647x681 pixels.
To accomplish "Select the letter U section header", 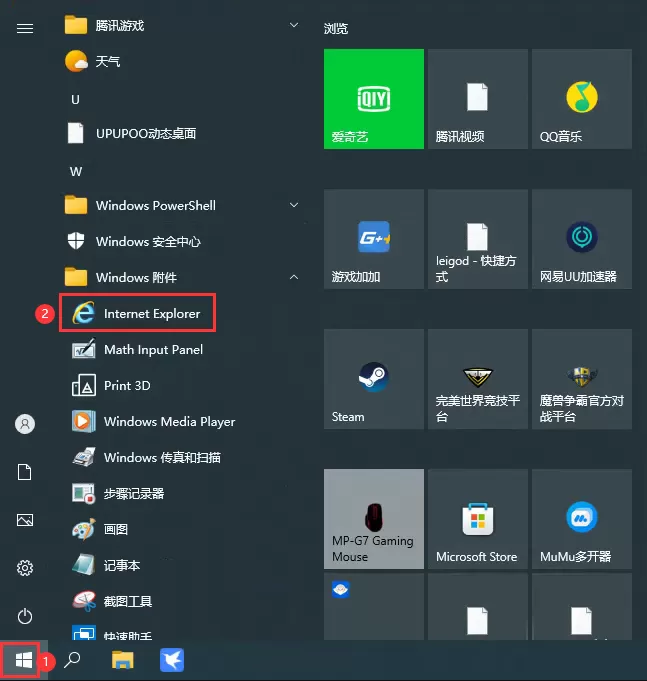I will point(76,100).
